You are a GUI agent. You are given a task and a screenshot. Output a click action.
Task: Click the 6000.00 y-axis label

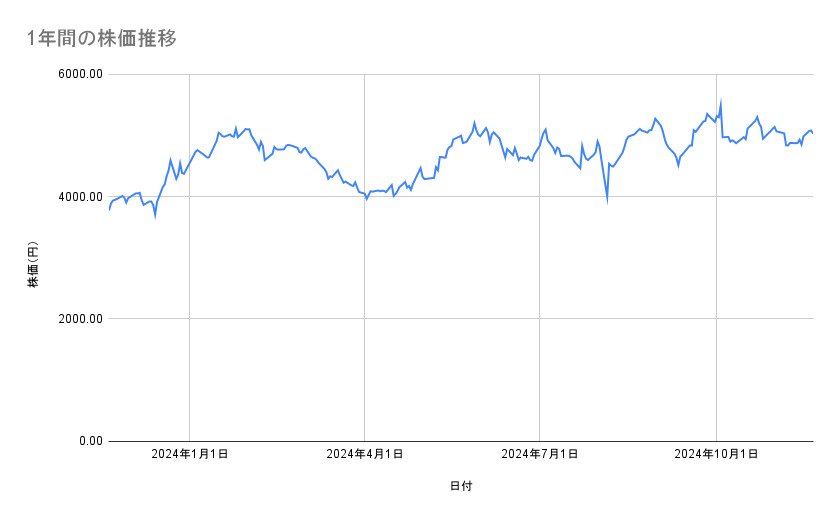[78, 74]
